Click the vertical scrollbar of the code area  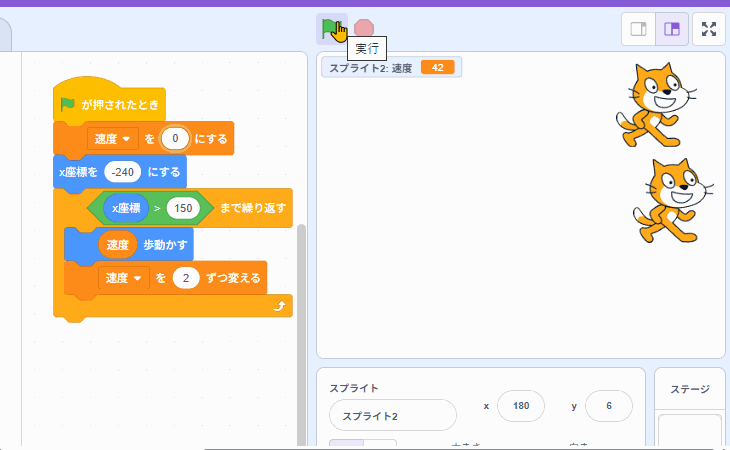[x=302, y=335]
